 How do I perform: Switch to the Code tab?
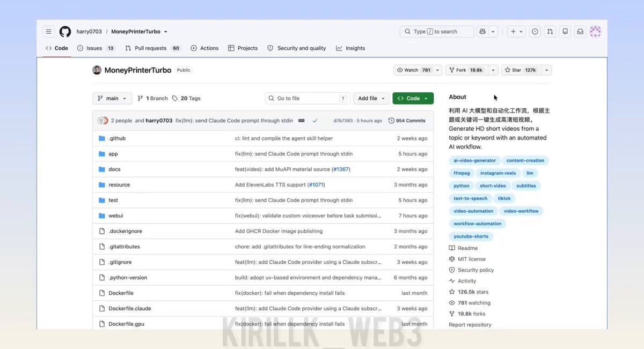tap(57, 48)
